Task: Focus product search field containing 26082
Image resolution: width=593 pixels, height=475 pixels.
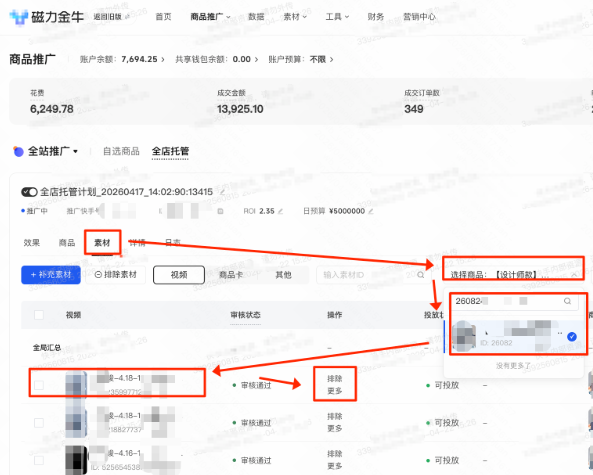Action: (x=515, y=301)
